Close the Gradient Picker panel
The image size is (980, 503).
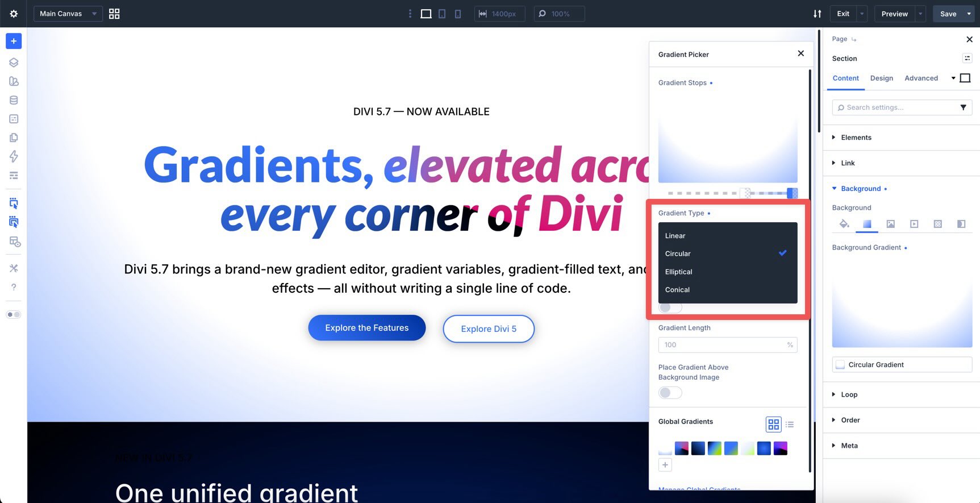801,53
